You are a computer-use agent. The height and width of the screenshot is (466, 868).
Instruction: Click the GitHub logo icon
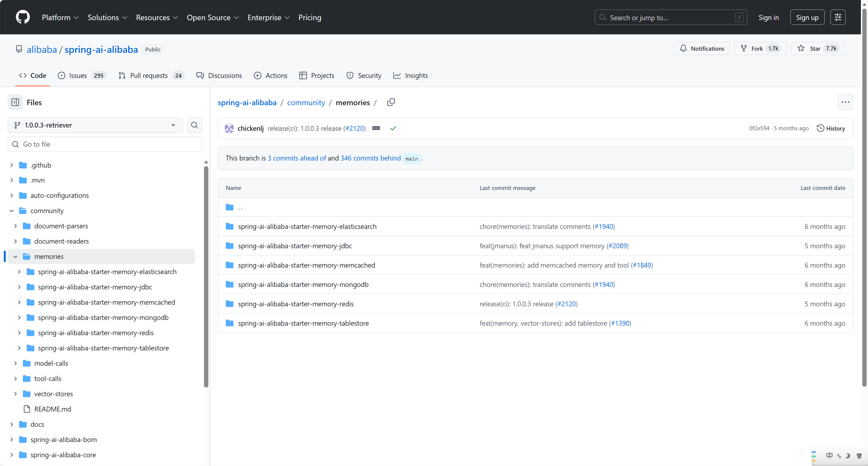tap(23, 17)
